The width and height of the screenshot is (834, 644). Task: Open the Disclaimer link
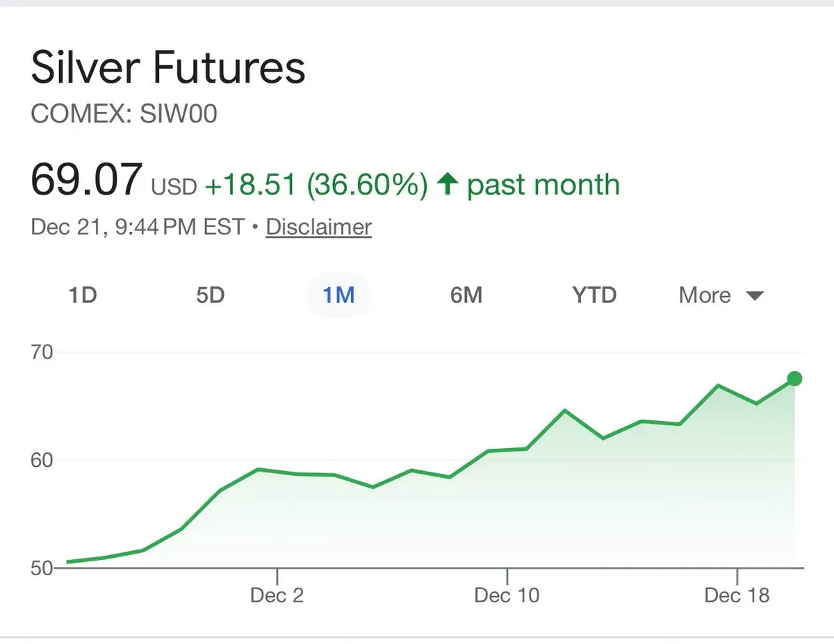click(x=318, y=227)
